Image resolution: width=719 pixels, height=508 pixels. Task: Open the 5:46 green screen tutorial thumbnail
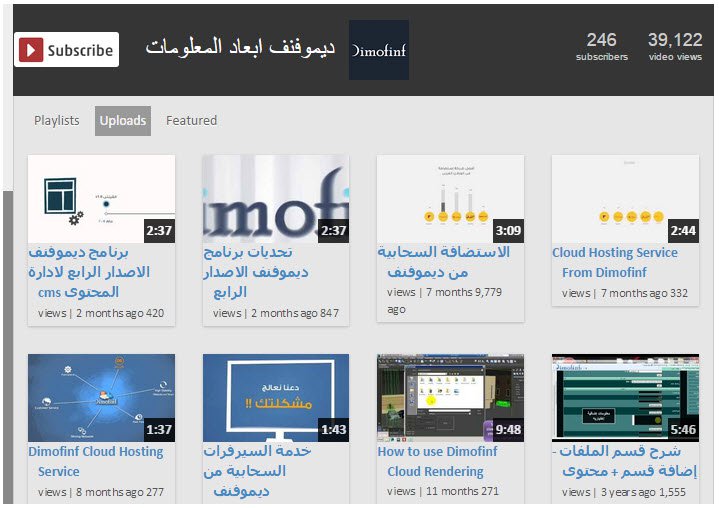(x=625, y=398)
